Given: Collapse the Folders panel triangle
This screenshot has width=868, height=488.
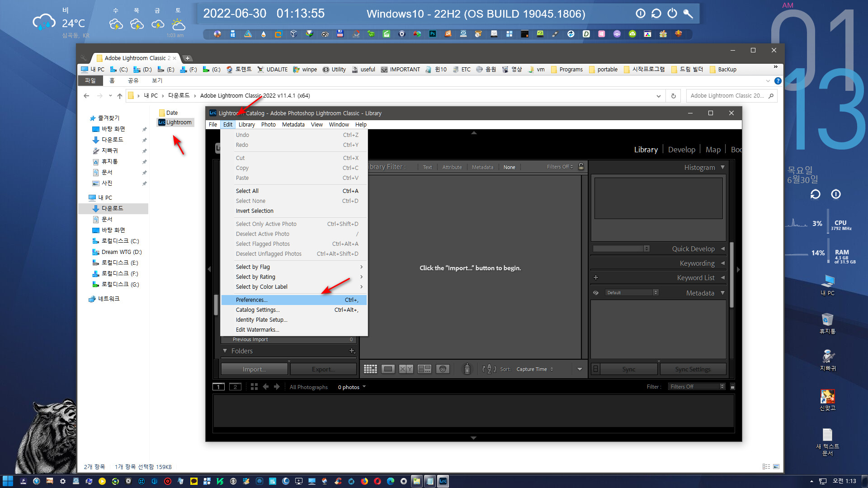Looking at the screenshot, I should coord(225,351).
